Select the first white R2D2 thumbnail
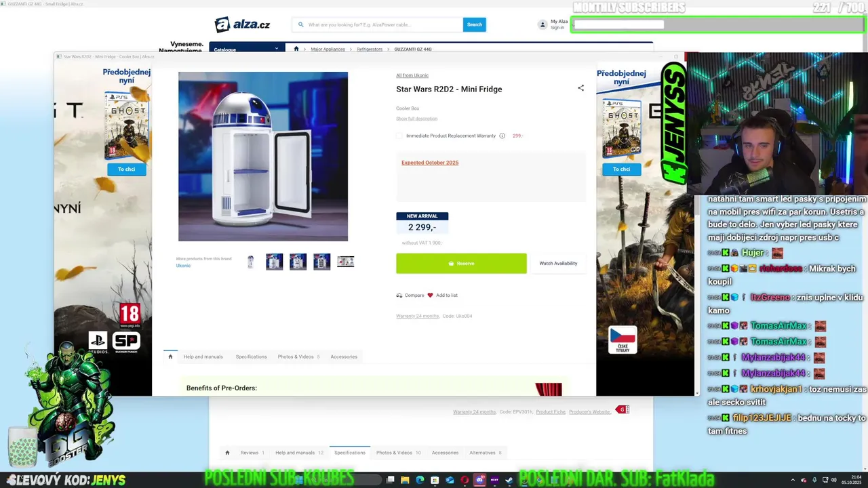The height and width of the screenshot is (488, 868). pyautogui.click(x=251, y=262)
